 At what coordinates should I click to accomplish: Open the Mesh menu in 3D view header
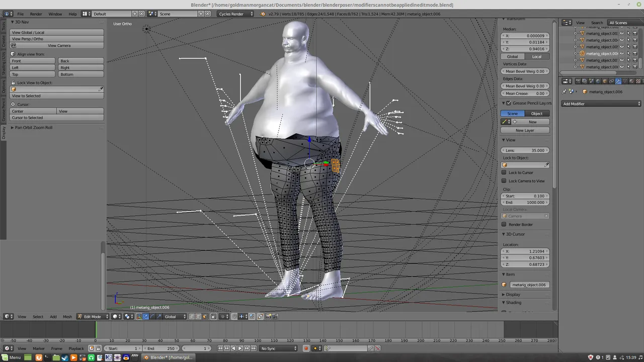[x=67, y=317]
